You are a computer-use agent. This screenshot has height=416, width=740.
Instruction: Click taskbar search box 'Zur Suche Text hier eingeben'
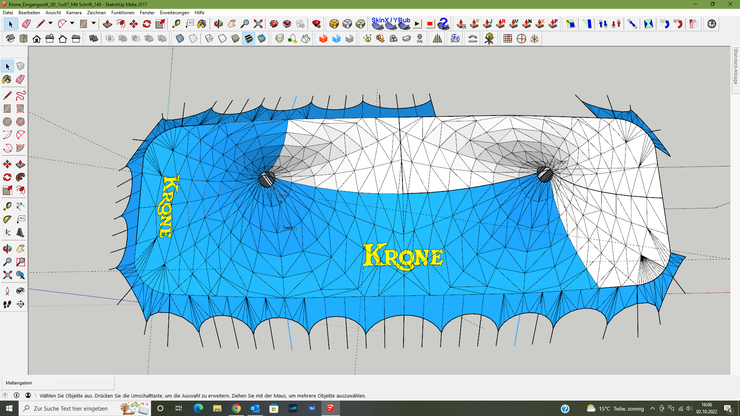(x=85, y=408)
